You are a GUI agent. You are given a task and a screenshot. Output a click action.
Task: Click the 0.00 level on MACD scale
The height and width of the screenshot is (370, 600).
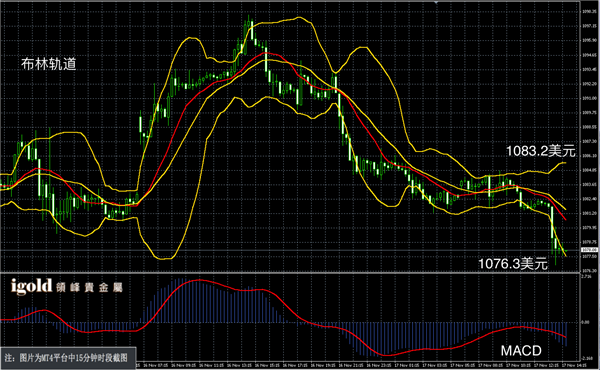coord(585,322)
